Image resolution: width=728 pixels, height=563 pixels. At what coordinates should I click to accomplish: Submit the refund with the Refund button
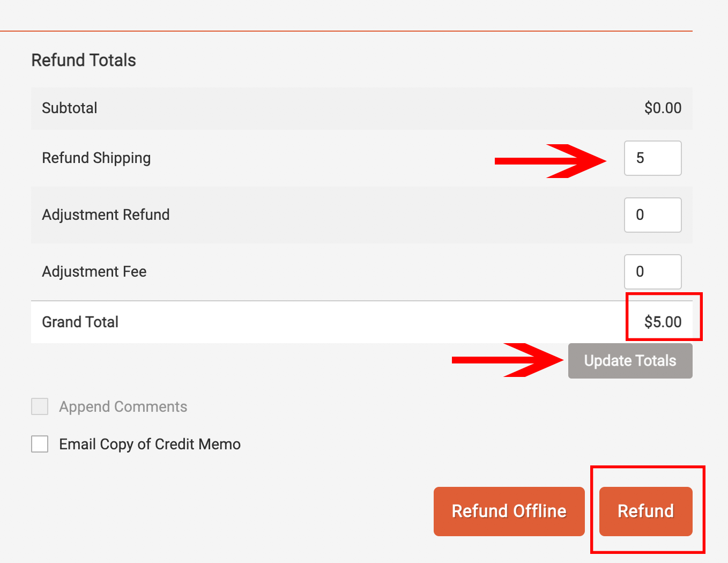click(x=645, y=511)
